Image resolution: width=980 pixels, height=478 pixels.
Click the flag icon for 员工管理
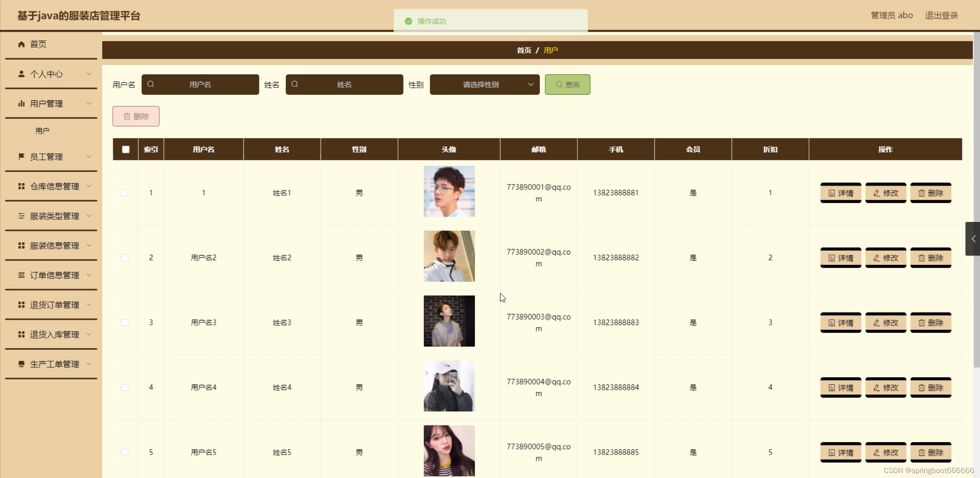tap(21, 156)
